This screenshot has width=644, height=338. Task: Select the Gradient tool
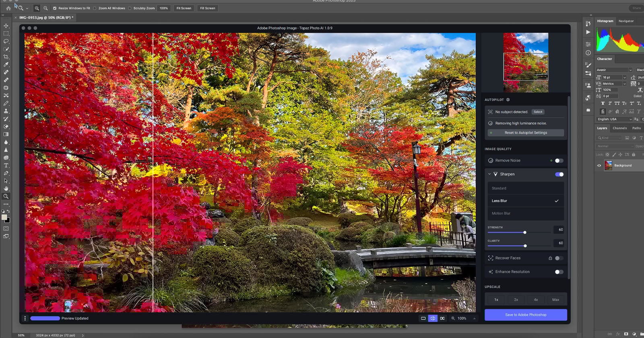(x=6, y=134)
